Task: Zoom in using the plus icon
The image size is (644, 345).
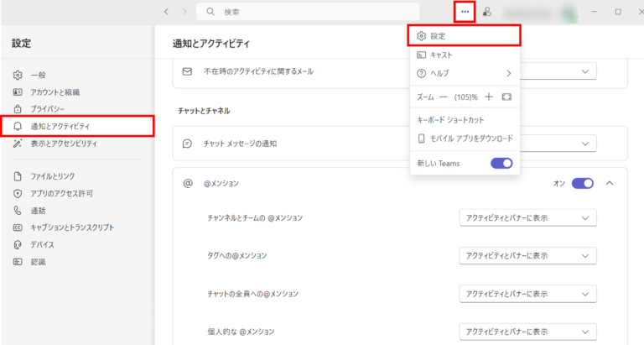Action: coord(489,97)
